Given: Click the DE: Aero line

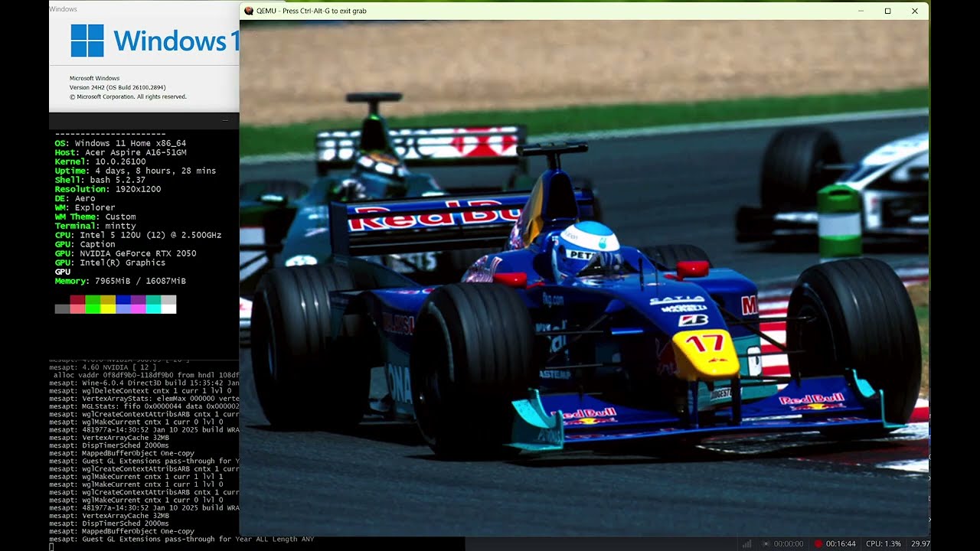Looking at the screenshot, I should coord(74,198).
